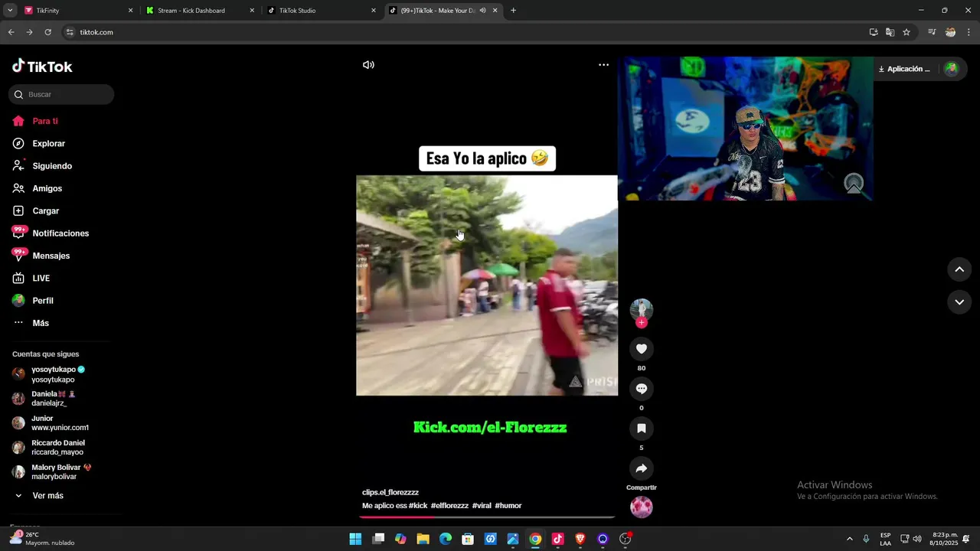Open the comments on this video

point(642,389)
